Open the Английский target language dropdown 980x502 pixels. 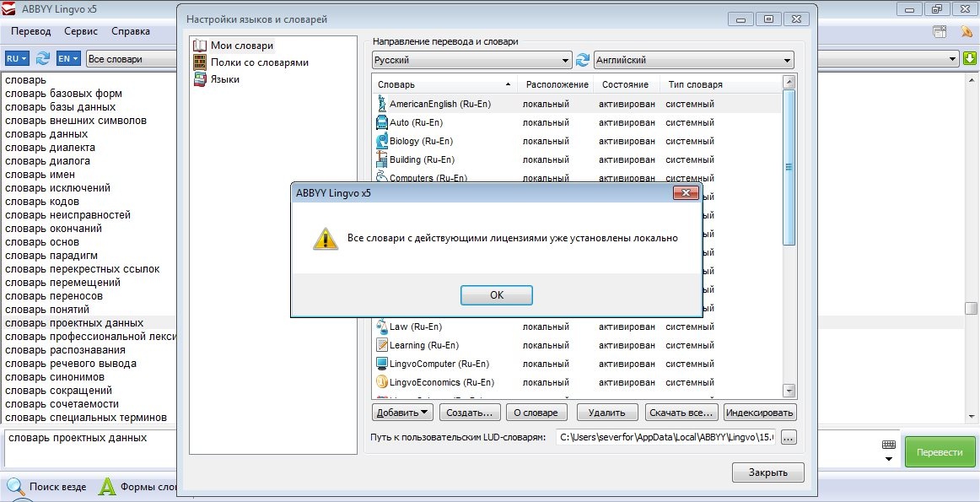point(693,61)
